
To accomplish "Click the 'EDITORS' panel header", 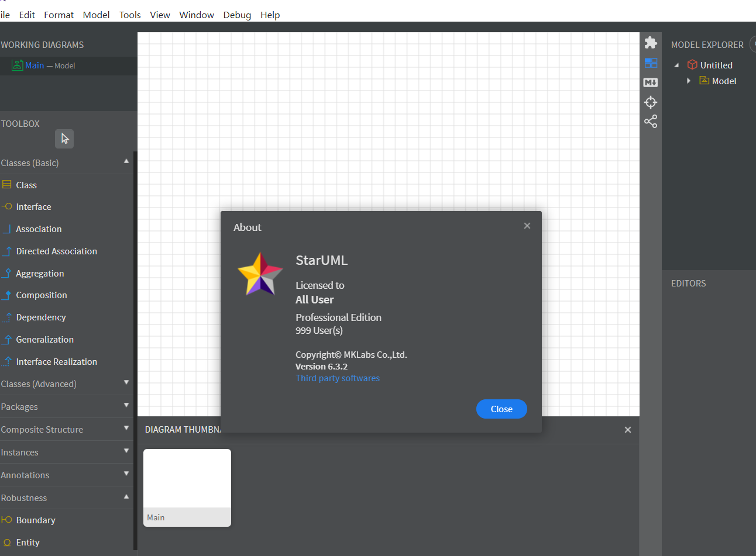I will click(x=689, y=284).
